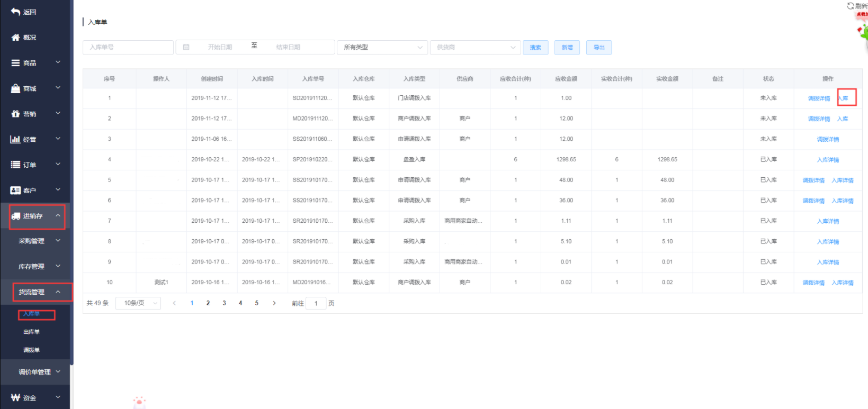Open the 概况 home icon

(x=15, y=38)
